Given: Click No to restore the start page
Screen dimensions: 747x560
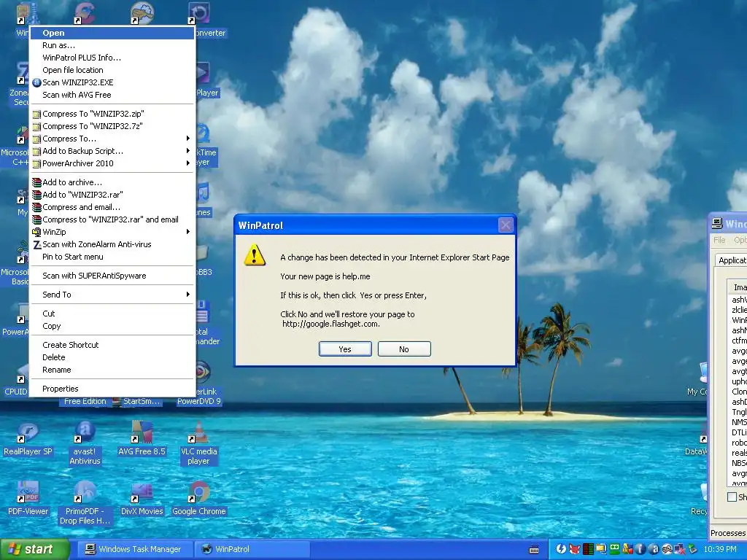Looking at the screenshot, I should 404,349.
